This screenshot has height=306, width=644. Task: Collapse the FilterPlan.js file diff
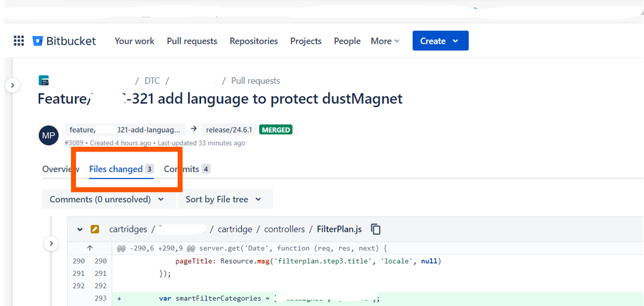80,229
